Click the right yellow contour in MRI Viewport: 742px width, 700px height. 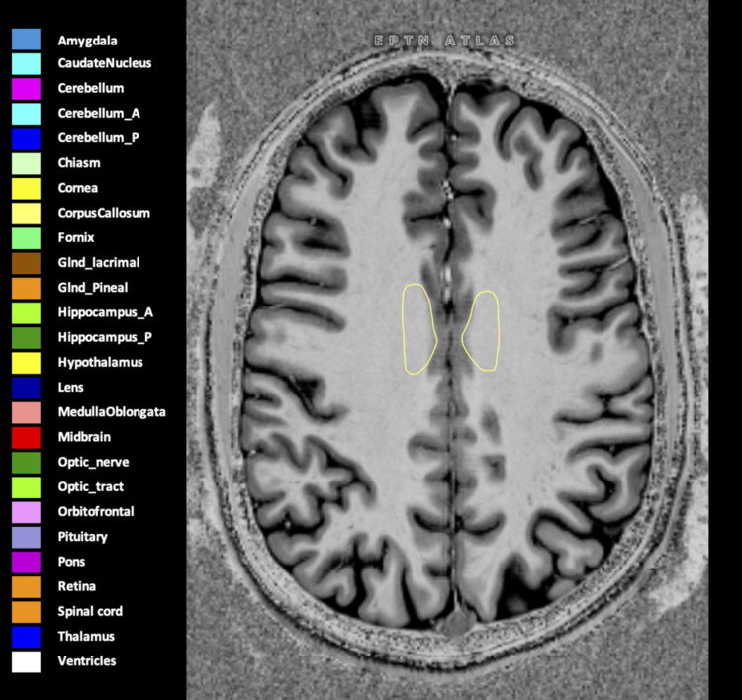coord(480,330)
